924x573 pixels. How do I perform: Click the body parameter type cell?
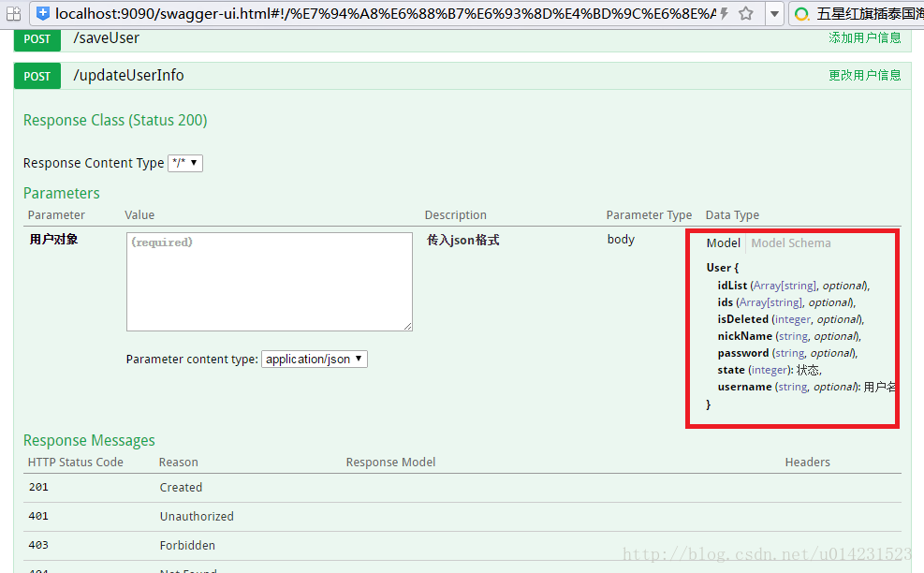coord(621,240)
